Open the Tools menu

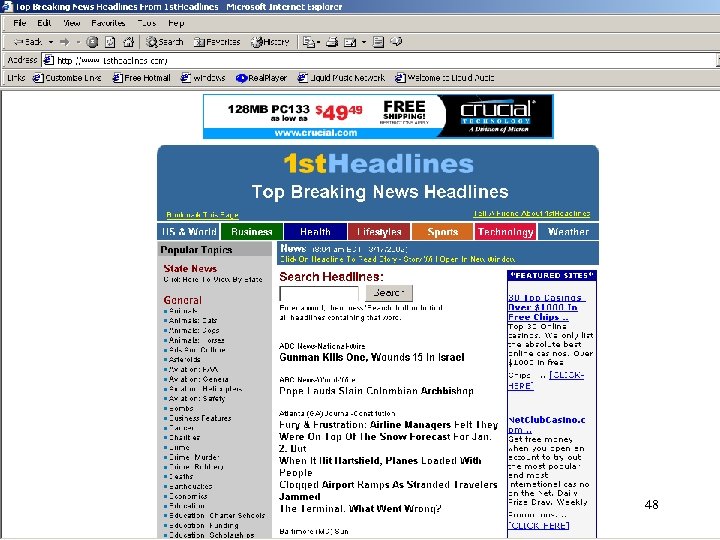[x=146, y=23]
